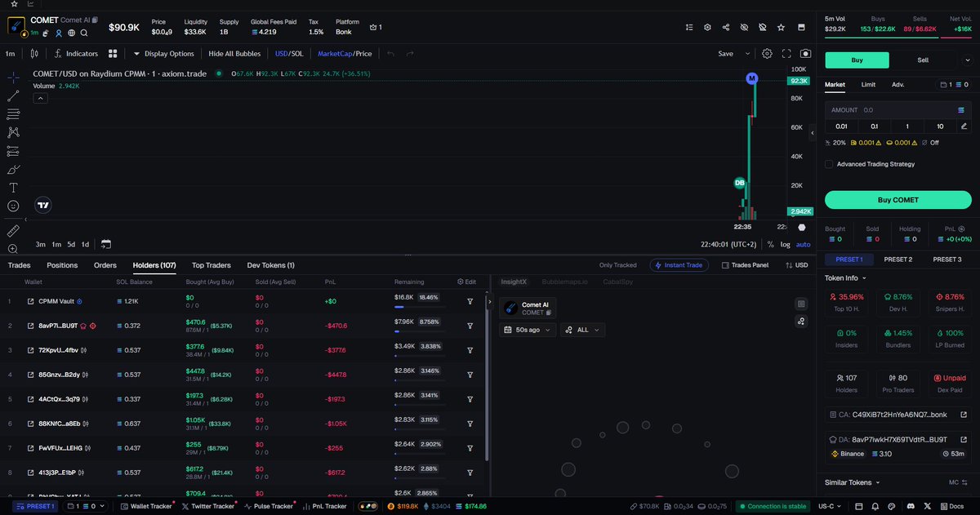The height and width of the screenshot is (515, 980).
Task: Add COMET to favorites with star icon
Action: pos(781,27)
